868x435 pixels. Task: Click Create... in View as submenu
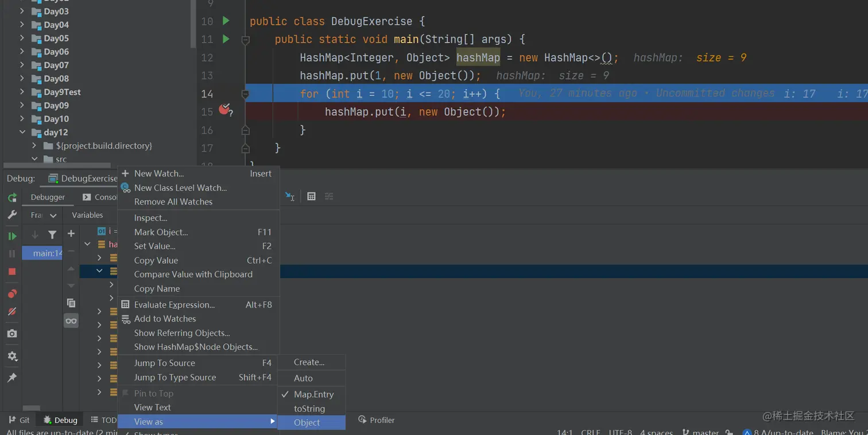tap(312, 362)
